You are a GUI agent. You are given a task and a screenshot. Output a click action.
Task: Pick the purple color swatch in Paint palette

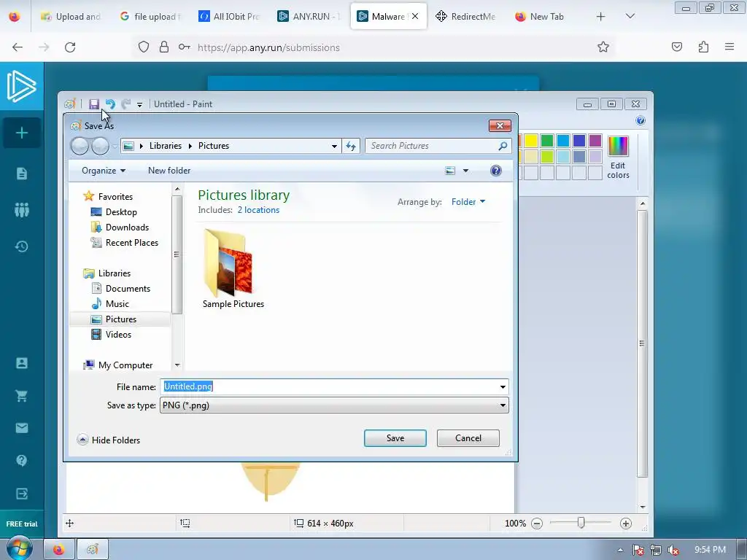click(x=595, y=141)
